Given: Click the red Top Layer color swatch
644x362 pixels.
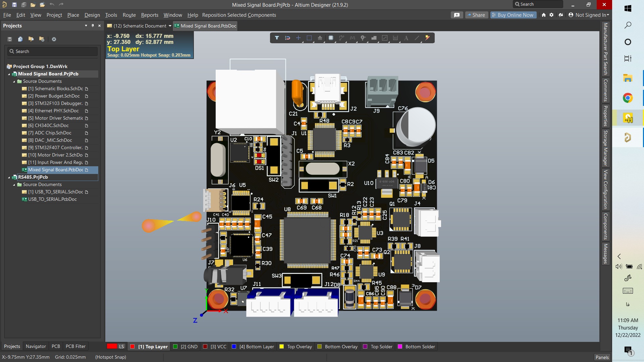Looking at the screenshot, I should (132, 347).
